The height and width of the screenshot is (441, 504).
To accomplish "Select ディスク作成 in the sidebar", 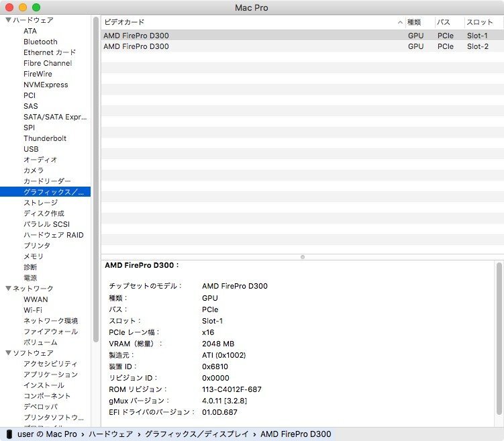I will (44, 213).
